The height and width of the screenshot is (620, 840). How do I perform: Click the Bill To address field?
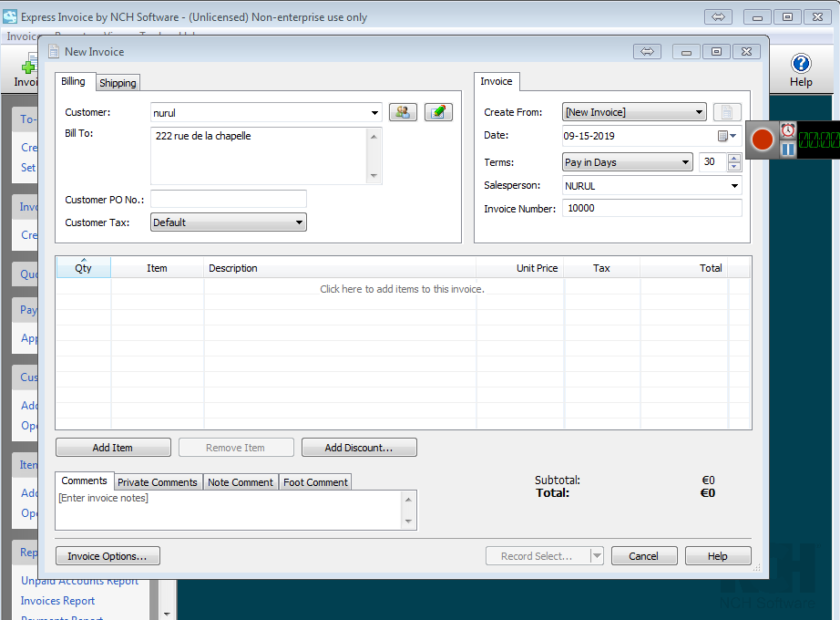tap(260, 156)
